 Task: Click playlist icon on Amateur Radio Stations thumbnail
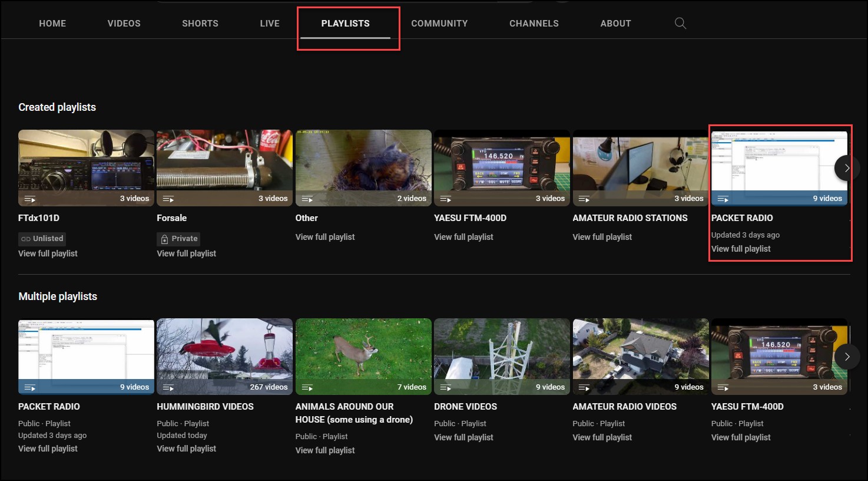(584, 199)
